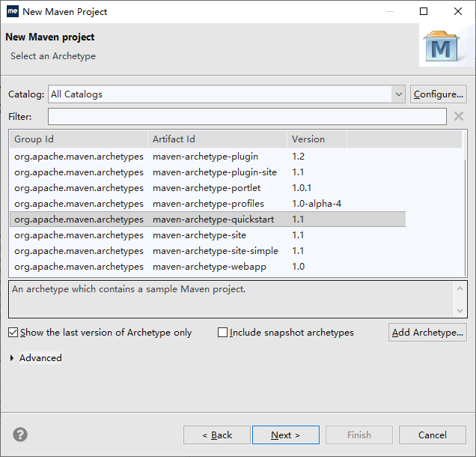
Task: Go back with the < Back button
Action: 217,435
